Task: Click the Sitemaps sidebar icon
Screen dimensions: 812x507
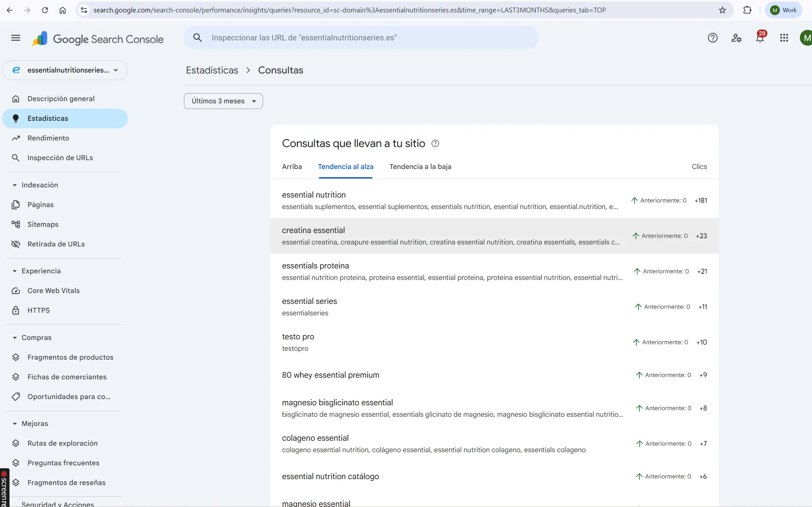Action: coord(16,224)
